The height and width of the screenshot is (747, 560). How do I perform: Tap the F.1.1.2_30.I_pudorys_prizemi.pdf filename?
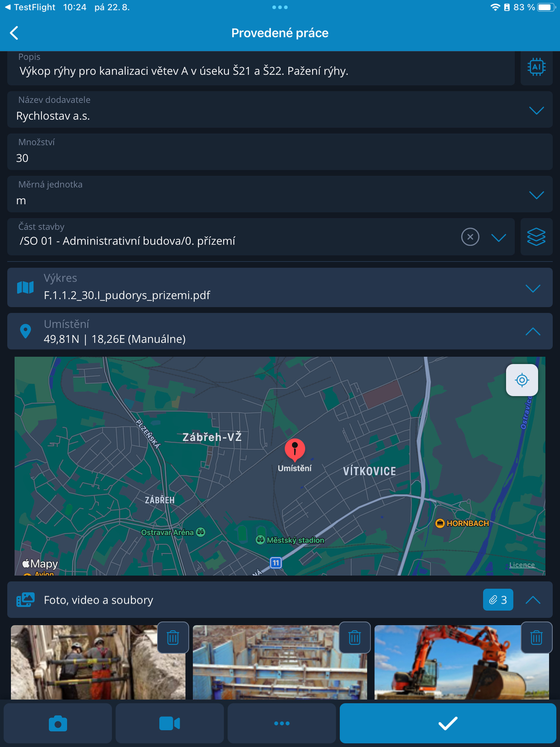127,295
